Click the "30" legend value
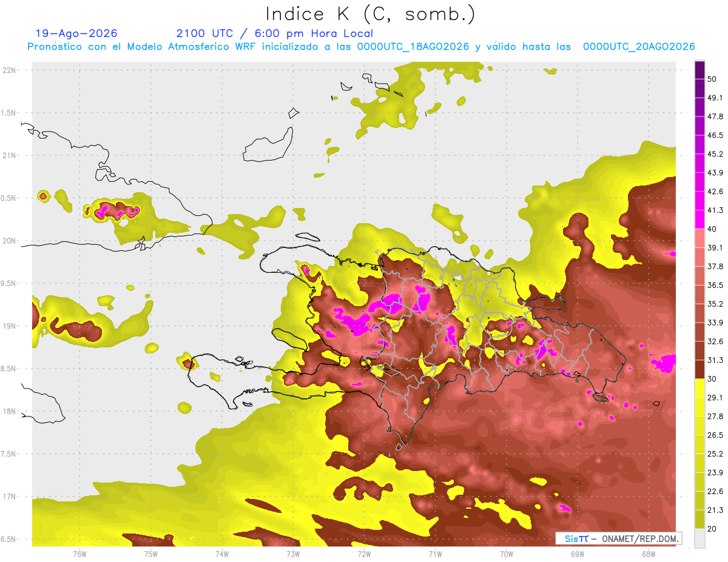The width and height of the screenshot is (728, 562). (x=712, y=379)
